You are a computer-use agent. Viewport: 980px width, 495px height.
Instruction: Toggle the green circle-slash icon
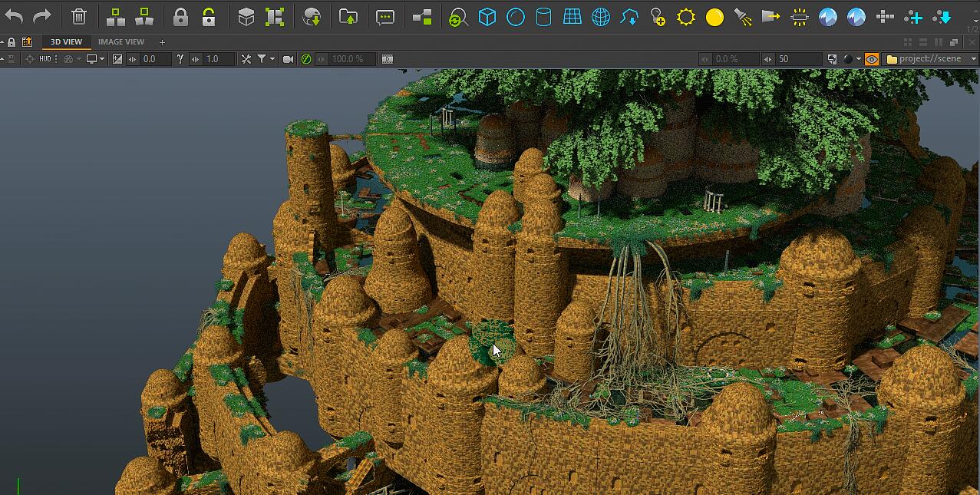(306, 59)
